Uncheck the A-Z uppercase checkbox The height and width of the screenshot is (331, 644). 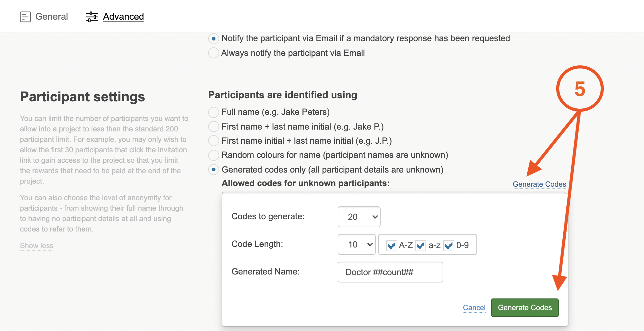391,245
